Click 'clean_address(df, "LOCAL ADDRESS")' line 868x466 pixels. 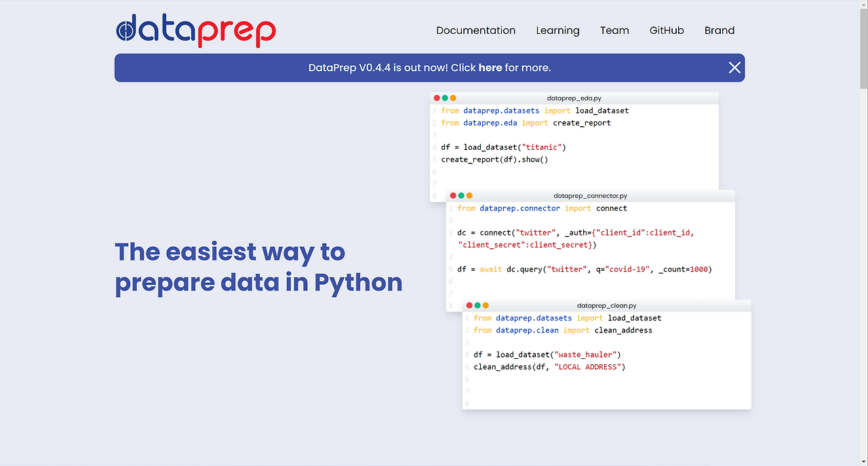click(549, 367)
